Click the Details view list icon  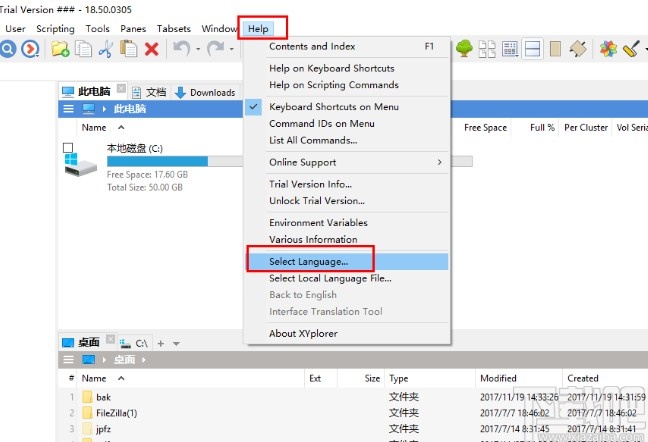click(x=510, y=49)
